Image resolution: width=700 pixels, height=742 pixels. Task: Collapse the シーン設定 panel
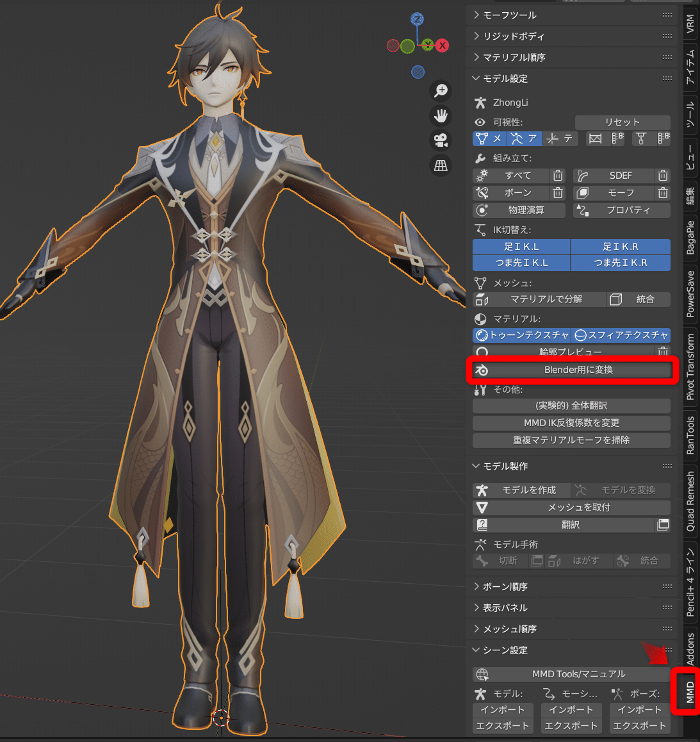click(x=476, y=650)
